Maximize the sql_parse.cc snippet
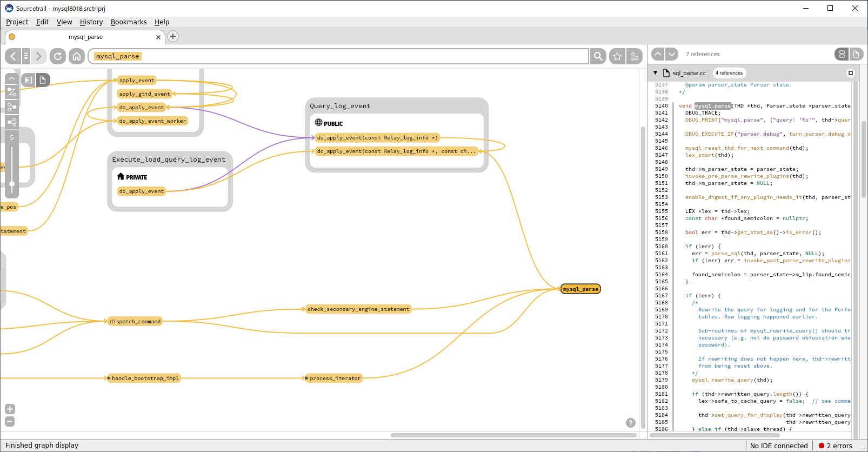The image size is (868, 452). click(x=850, y=73)
